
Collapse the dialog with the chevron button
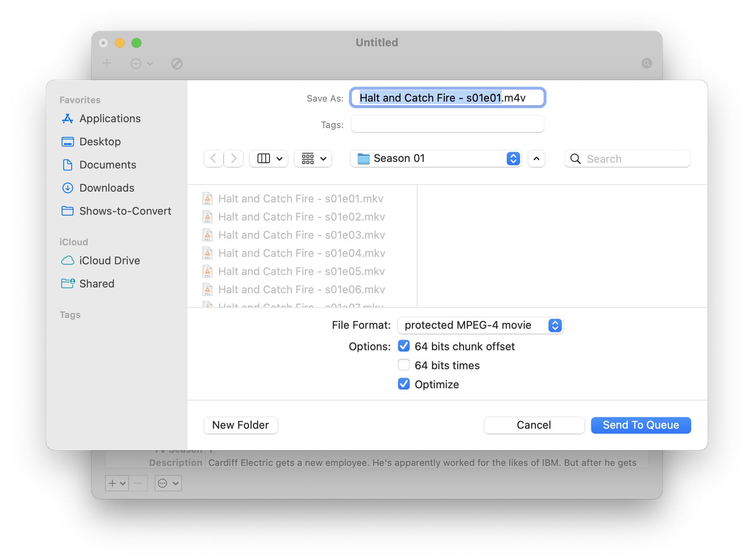537,158
